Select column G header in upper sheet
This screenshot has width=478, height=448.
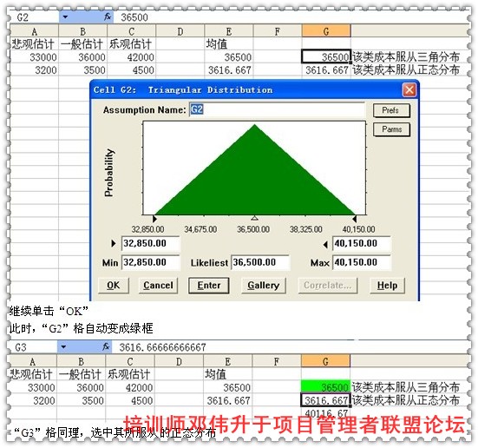click(326, 31)
